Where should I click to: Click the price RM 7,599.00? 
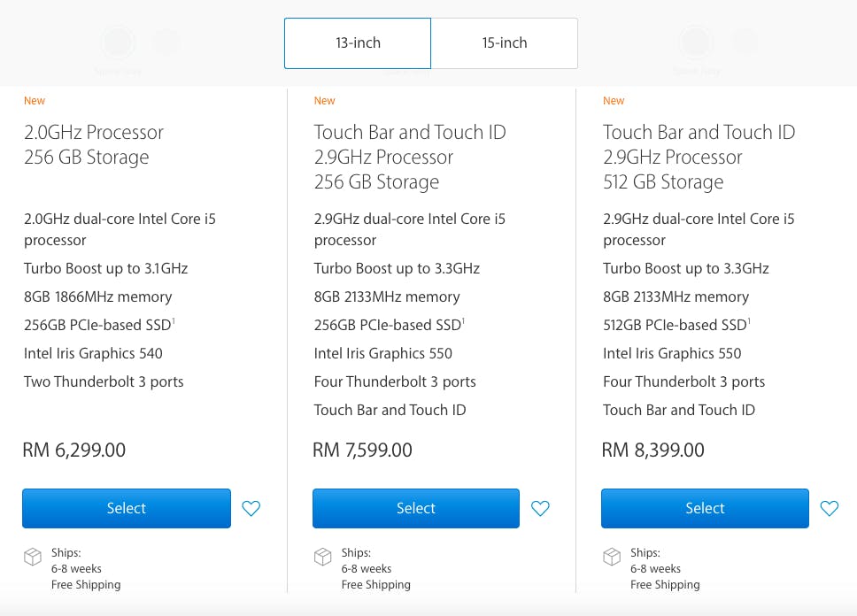[x=362, y=450]
